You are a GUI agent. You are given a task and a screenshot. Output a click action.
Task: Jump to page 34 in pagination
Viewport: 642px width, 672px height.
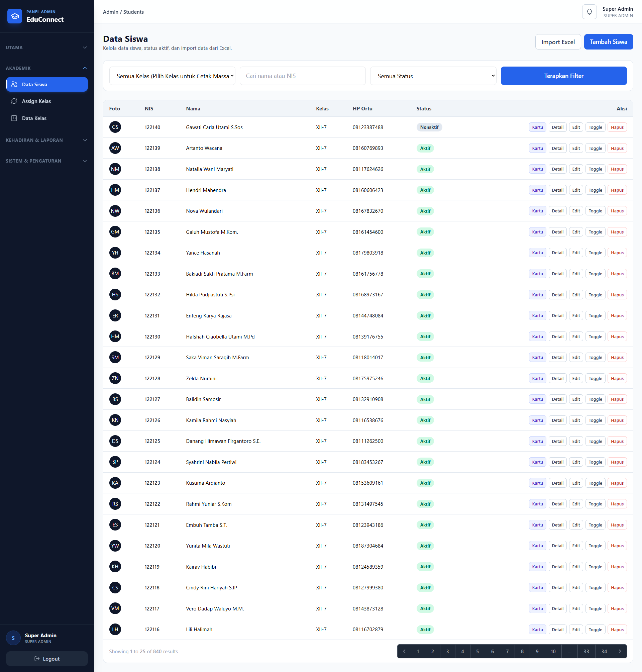coord(604,651)
